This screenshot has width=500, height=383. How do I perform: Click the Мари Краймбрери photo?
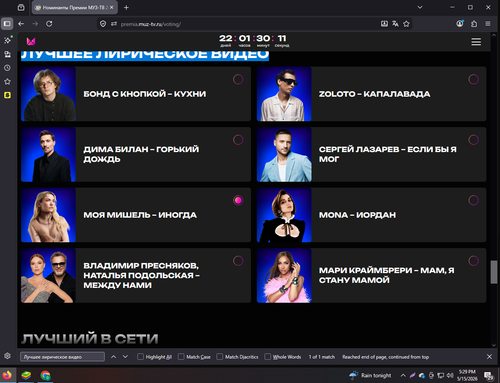284,275
